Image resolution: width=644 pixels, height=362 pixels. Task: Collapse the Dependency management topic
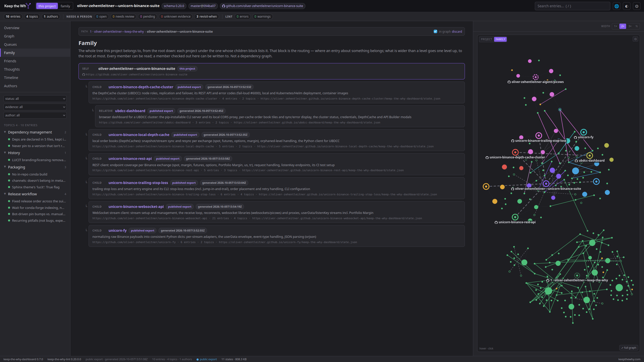tap(5, 132)
